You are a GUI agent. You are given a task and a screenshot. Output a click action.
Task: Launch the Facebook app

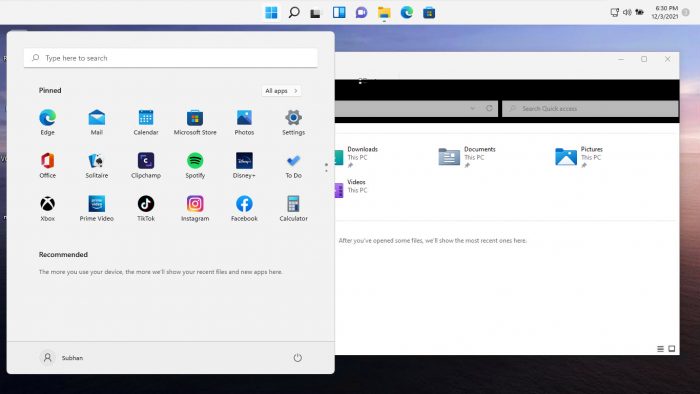(x=244, y=208)
